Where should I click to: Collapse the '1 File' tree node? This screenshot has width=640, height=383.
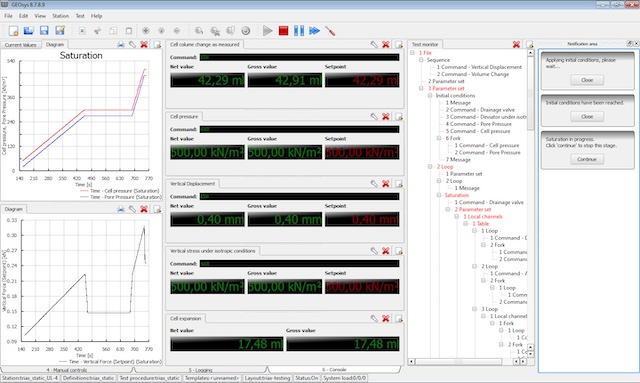coord(412,53)
